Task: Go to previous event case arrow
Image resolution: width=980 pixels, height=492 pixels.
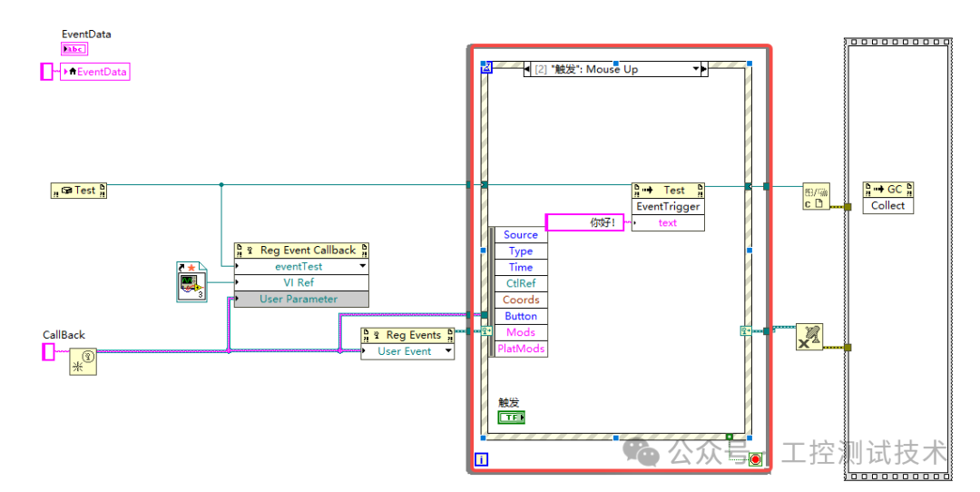Action: (x=527, y=69)
